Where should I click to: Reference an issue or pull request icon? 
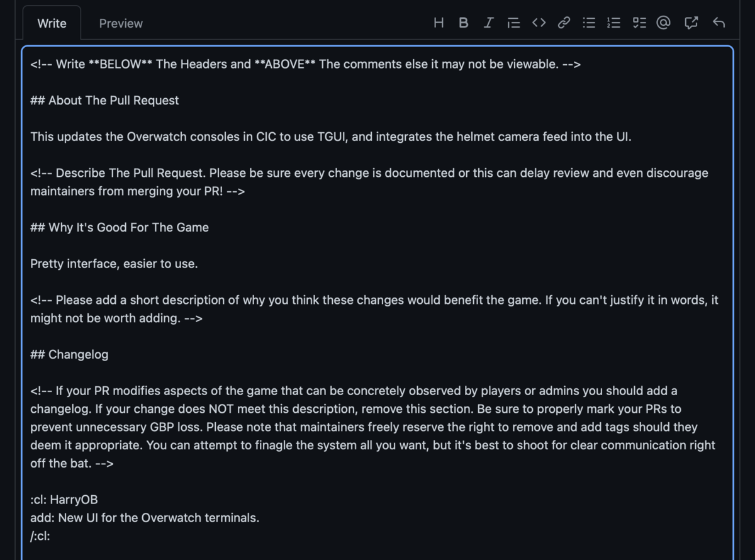pos(691,23)
